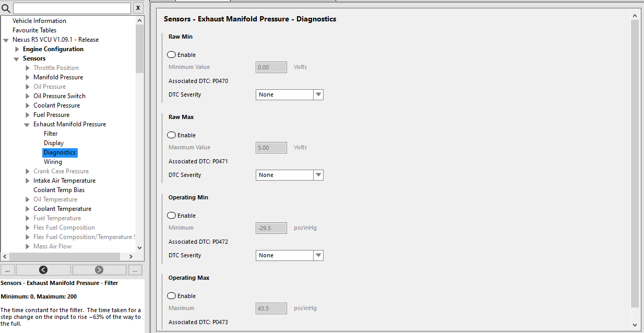This screenshot has height=333, width=644.
Task: Click the forward navigation arrow button
Action: click(x=99, y=270)
